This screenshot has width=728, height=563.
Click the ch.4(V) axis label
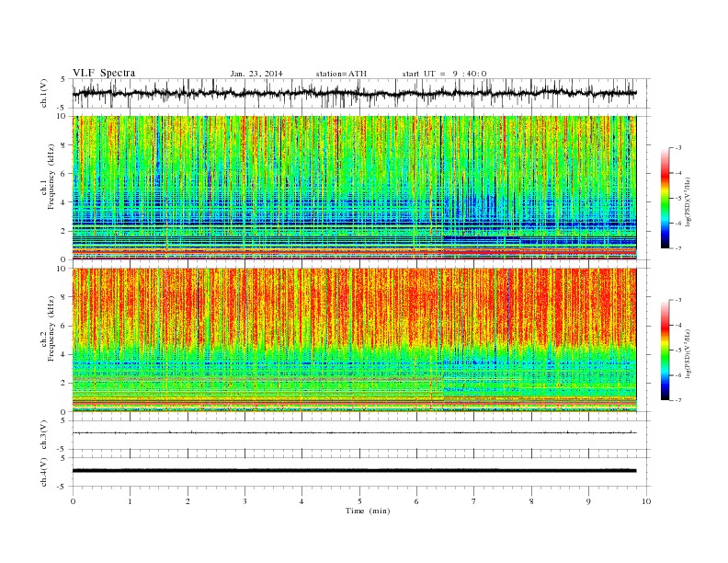point(44,472)
